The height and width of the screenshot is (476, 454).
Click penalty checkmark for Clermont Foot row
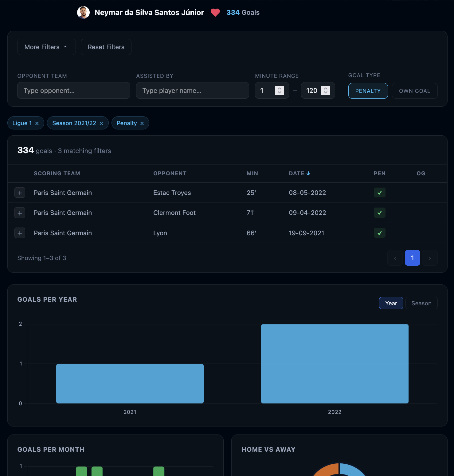click(x=380, y=213)
